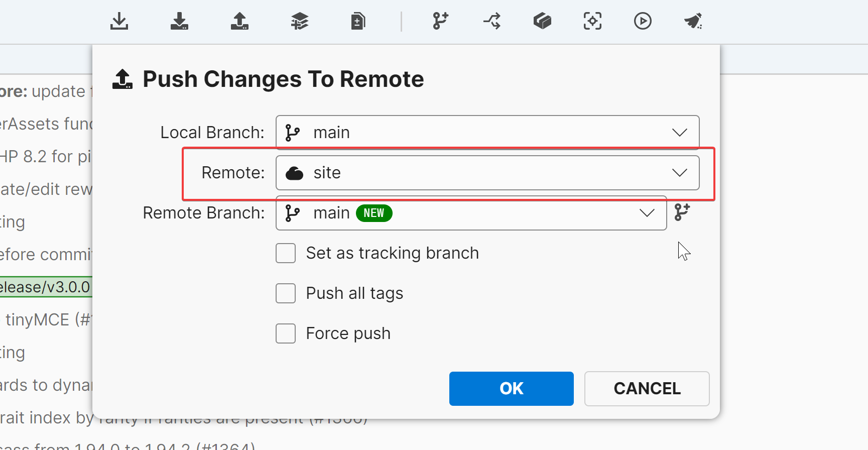Click the play-circle toolbar icon

point(643,21)
